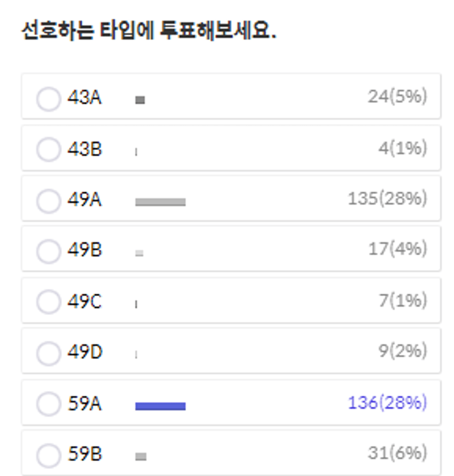The image size is (454, 476).
Task: Click the 9(2%) vote count
Action: click(x=402, y=351)
